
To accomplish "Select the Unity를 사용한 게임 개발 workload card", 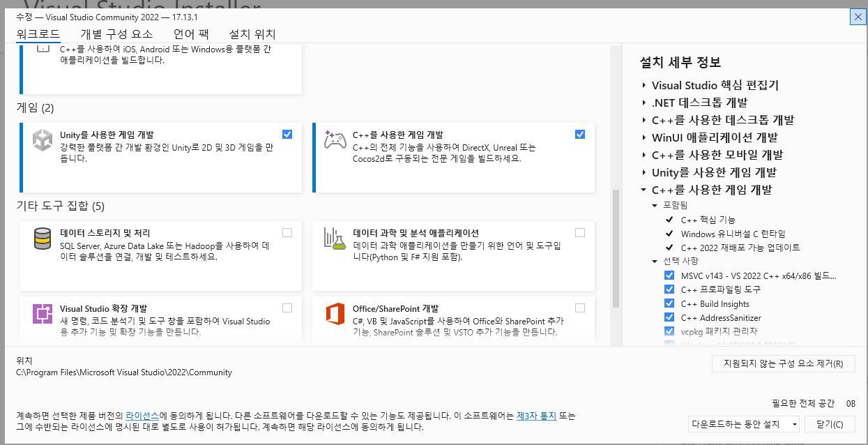I will click(x=161, y=158).
